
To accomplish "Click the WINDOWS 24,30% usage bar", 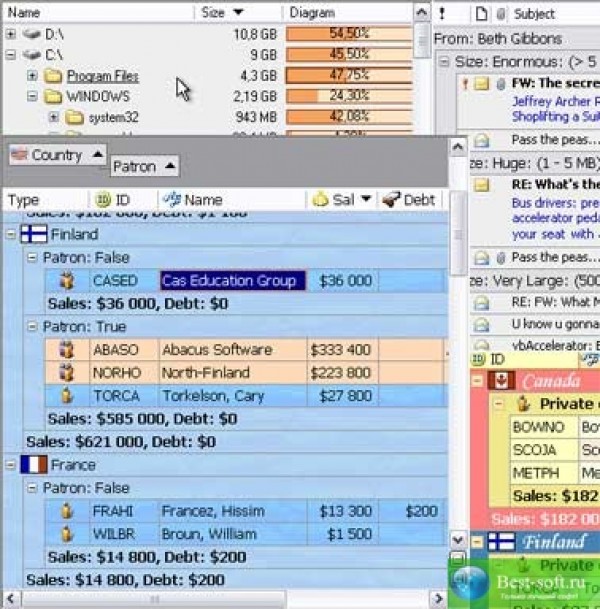I will coord(349,96).
